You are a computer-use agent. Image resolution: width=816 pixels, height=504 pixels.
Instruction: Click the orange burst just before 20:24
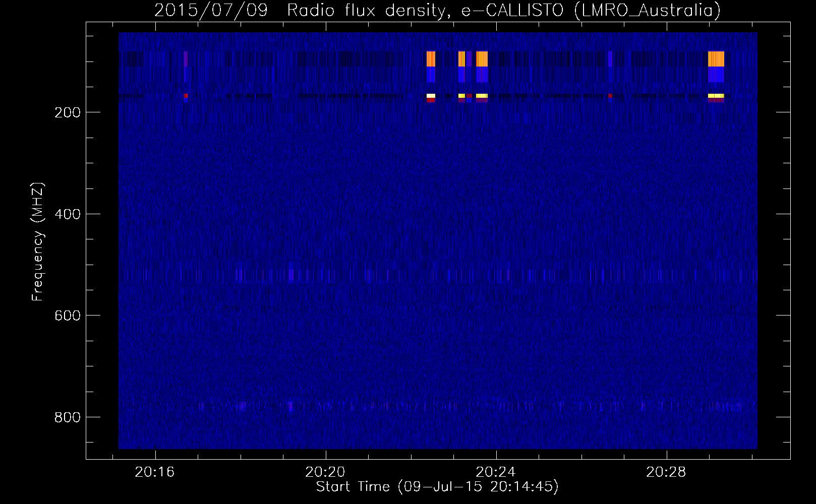(x=482, y=59)
